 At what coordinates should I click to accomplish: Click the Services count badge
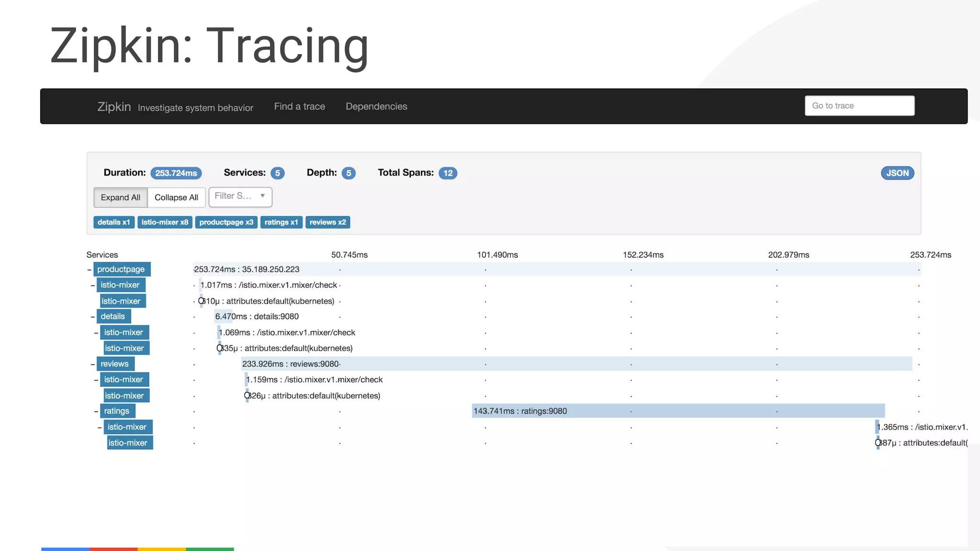[278, 173]
